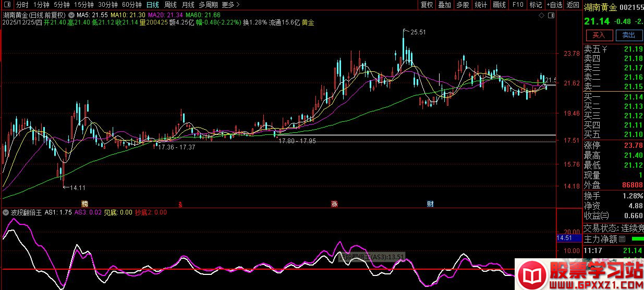Screen dimensions: 644x290
Task: Click the 涨 event marker on the timeline
Action: [334, 204]
